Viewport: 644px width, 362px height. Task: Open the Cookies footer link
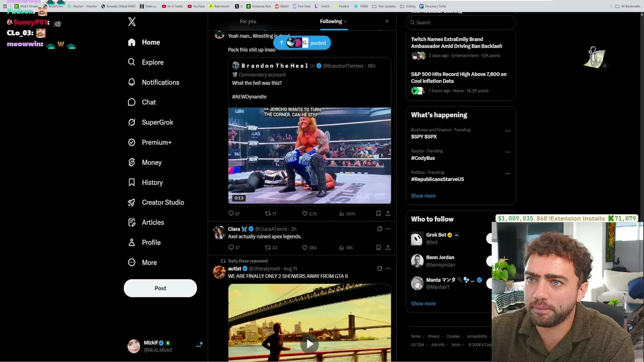pyautogui.click(x=453, y=336)
